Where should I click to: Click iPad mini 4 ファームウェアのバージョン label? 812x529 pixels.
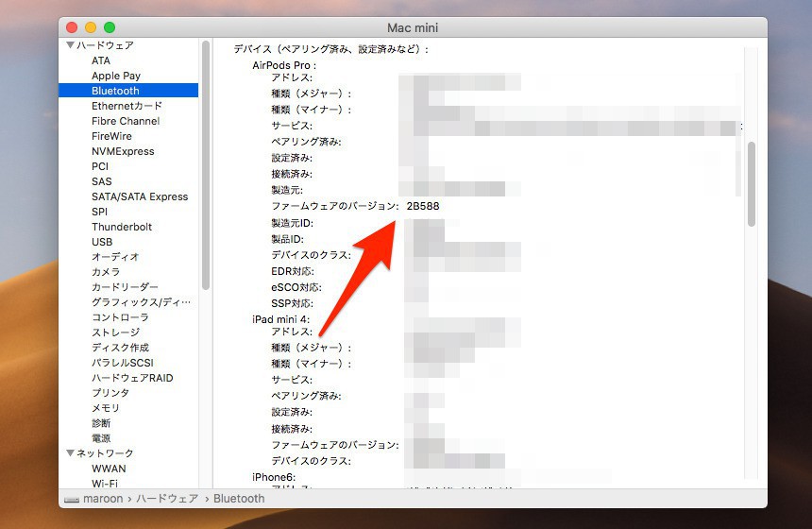334,445
